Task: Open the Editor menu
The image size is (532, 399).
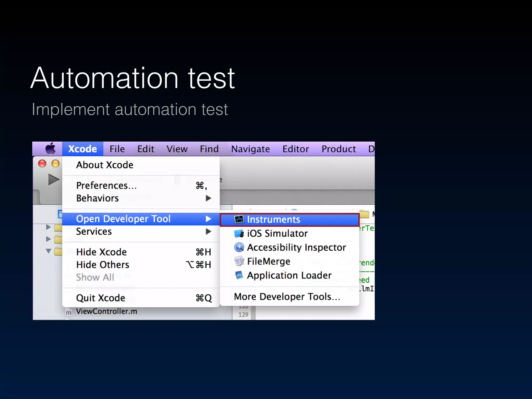Action: coord(296,149)
